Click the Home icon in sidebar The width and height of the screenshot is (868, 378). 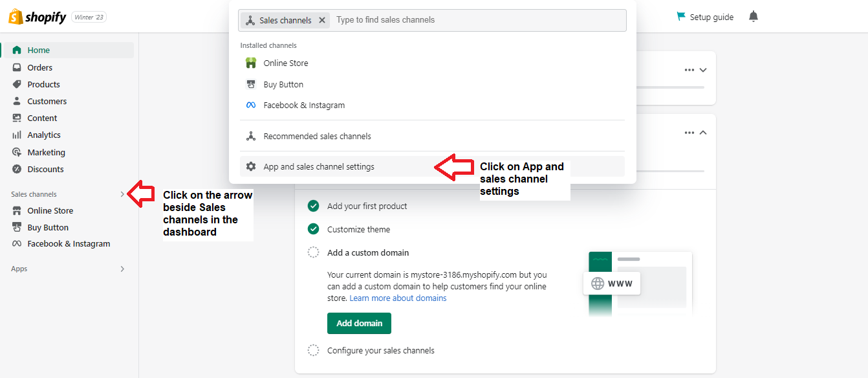click(17, 50)
